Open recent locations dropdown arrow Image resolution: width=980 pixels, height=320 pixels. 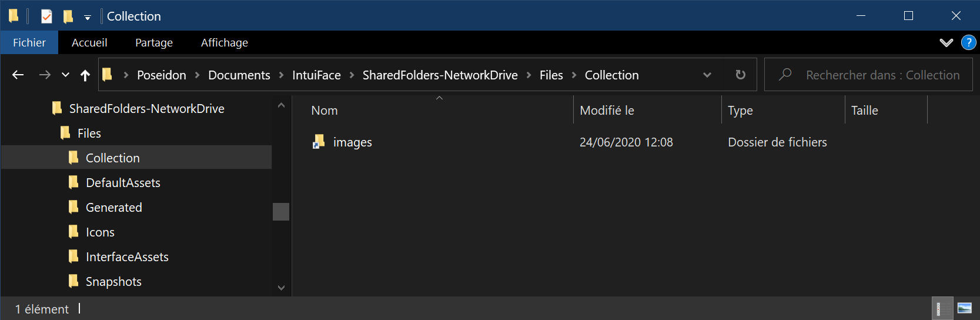65,75
